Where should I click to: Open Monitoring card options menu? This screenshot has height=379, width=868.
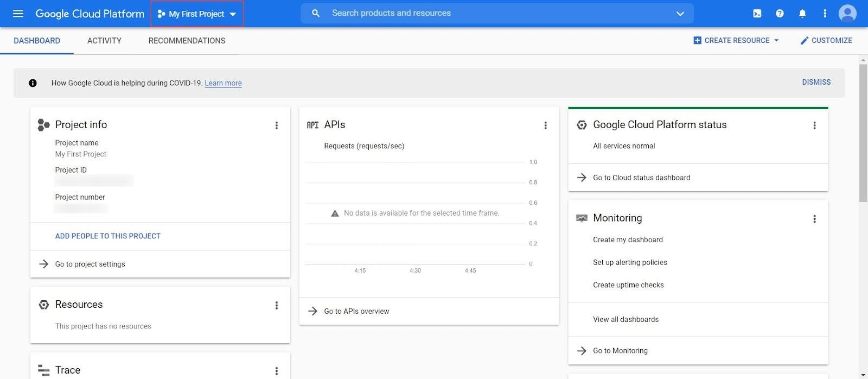coord(814,219)
